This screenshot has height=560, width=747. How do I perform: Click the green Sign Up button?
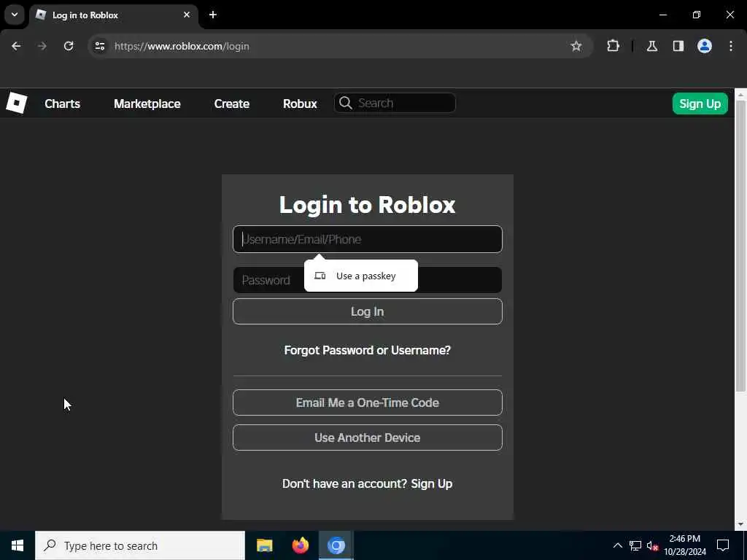[x=700, y=104]
